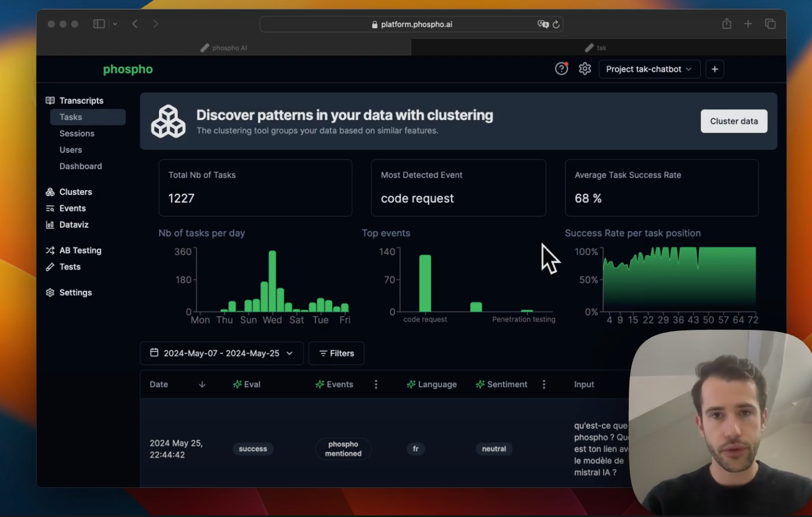Open the Sentiment column three-dot menu
The width and height of the screenshot is (812, 517).
point(543,384)
